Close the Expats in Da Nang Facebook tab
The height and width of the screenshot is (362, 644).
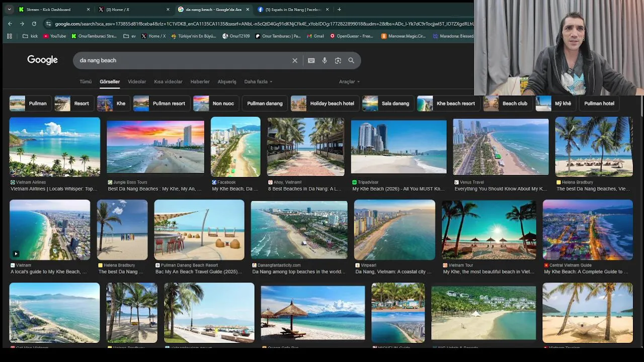click(x=327, y=10)
